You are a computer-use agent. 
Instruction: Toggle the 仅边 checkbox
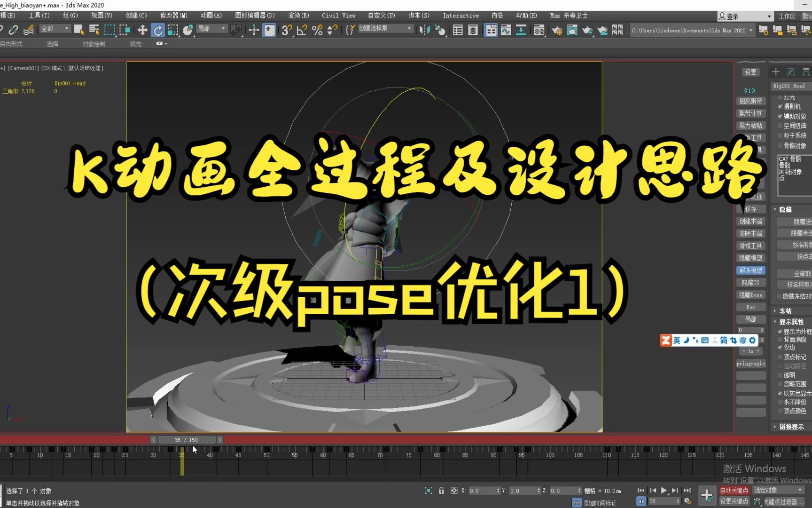point(780,348)
